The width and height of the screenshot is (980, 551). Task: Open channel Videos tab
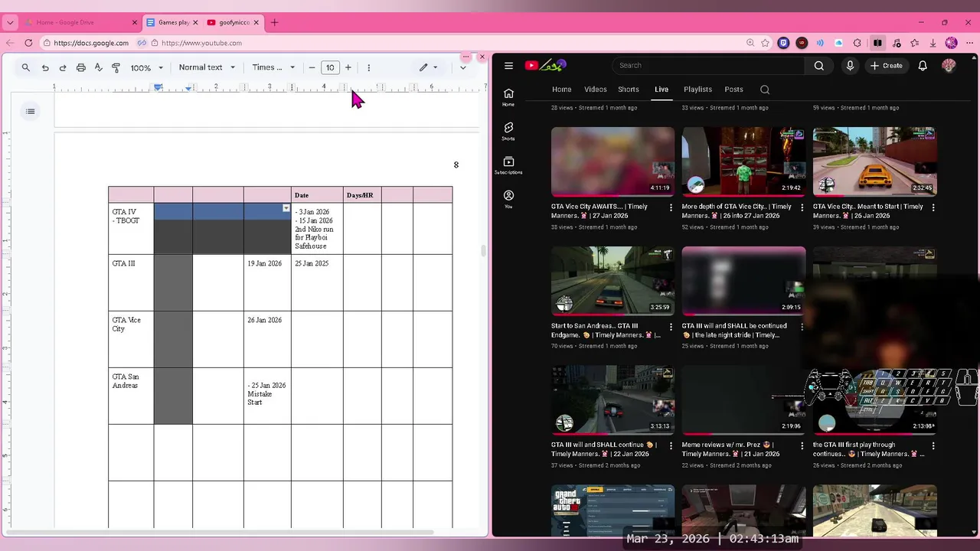click(x=595, y=90)
